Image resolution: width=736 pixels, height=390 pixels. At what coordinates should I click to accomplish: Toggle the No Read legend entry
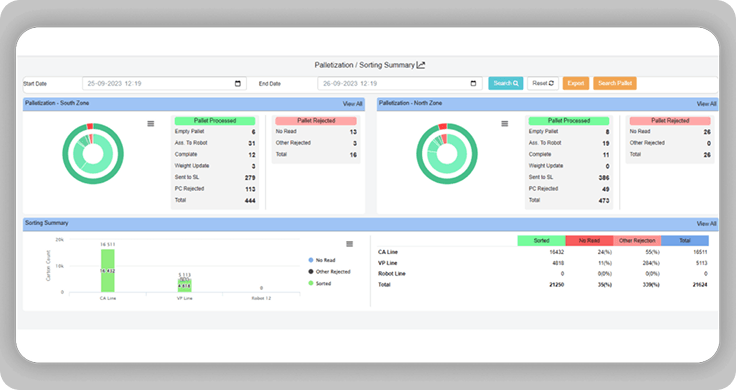point(322,260)
